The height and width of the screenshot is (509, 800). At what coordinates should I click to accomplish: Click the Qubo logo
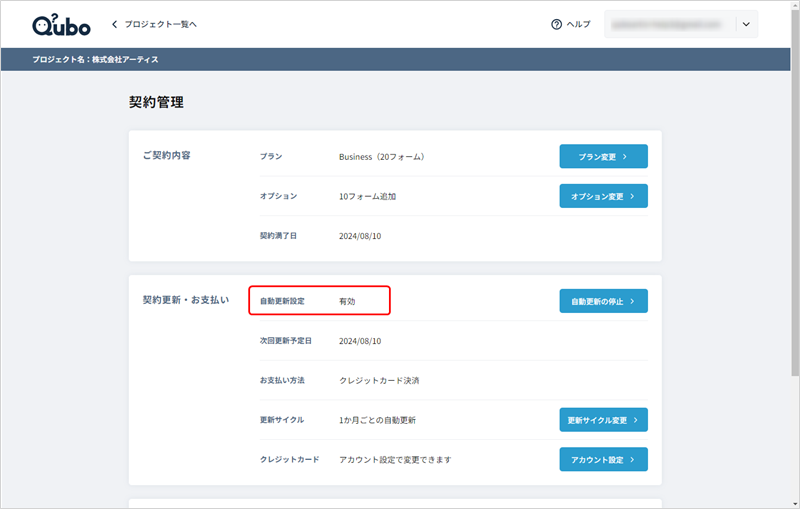[62, 24]
